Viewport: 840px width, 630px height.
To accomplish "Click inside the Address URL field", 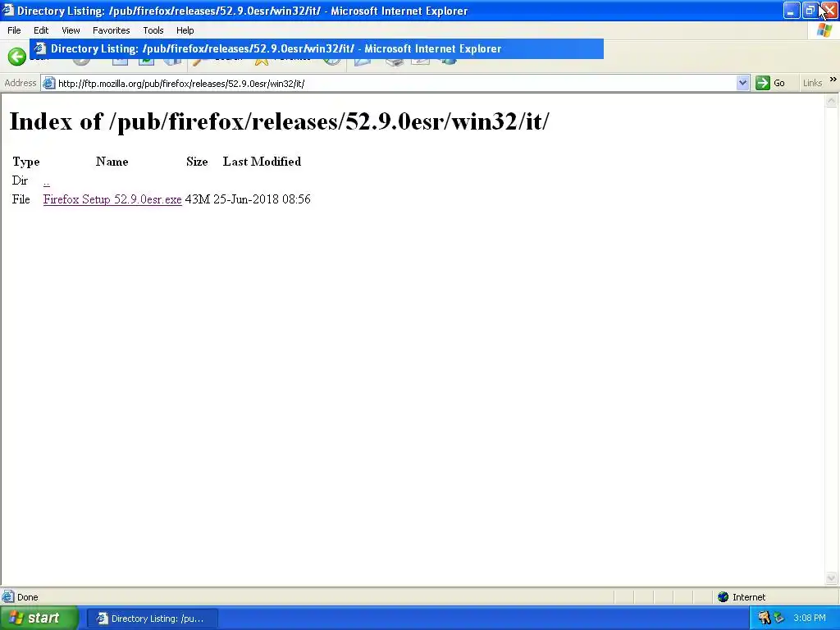I will coord(396,83).
